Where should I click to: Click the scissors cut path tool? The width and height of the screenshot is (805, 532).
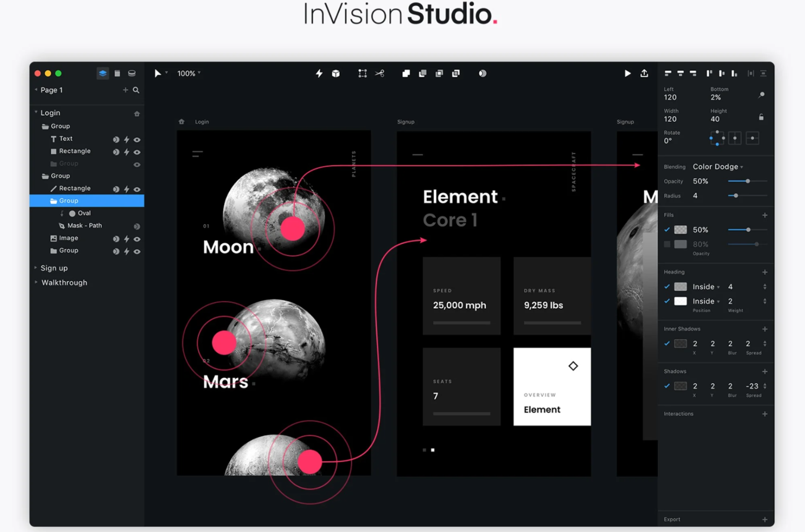coord(379,73)
